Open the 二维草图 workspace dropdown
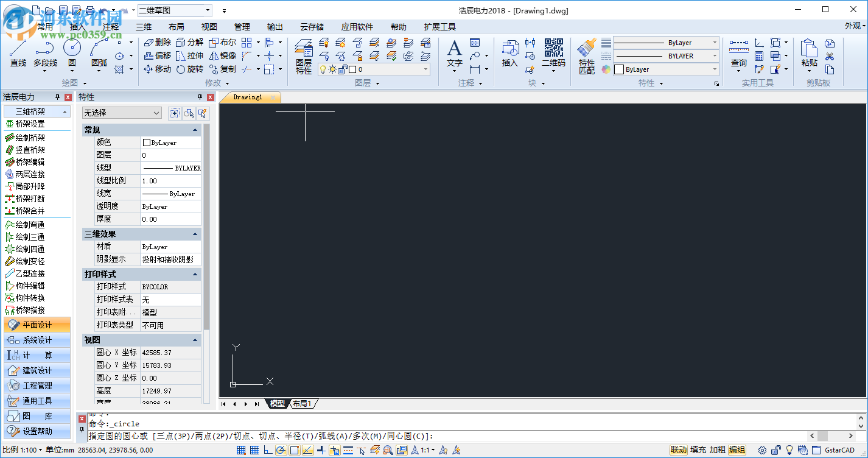 pos(175,10)
